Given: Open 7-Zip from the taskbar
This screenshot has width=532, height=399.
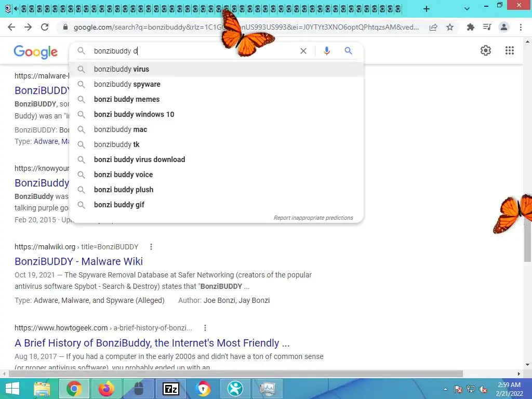Looking at the screenshot, I should click(x=170, y=389).
